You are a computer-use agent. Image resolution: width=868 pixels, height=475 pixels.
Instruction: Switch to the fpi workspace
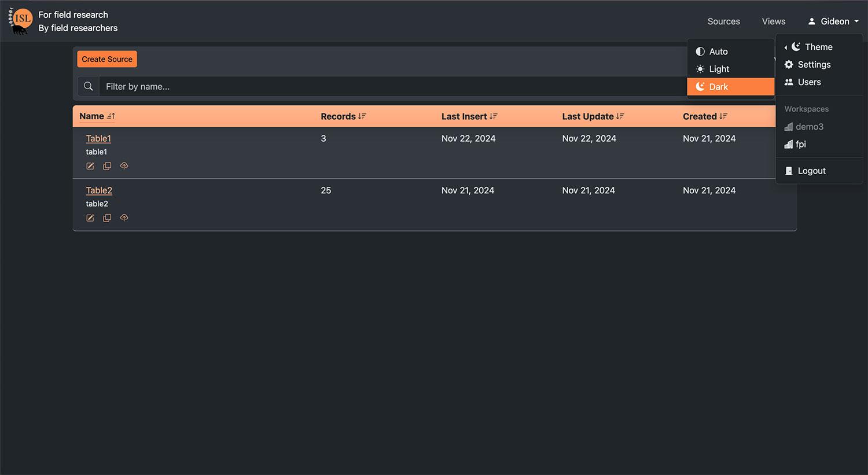[800, 144]
